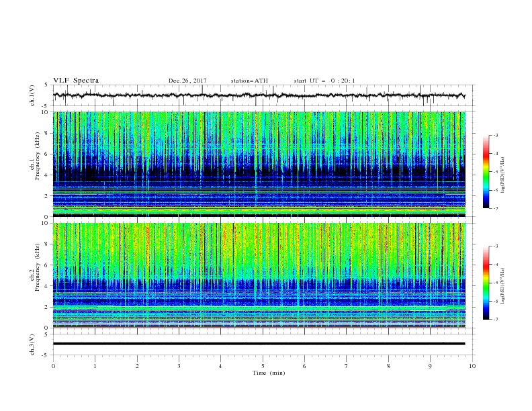
Task: Click the ch.1 spectrogram plot
Action: click(x=259, y=164)
